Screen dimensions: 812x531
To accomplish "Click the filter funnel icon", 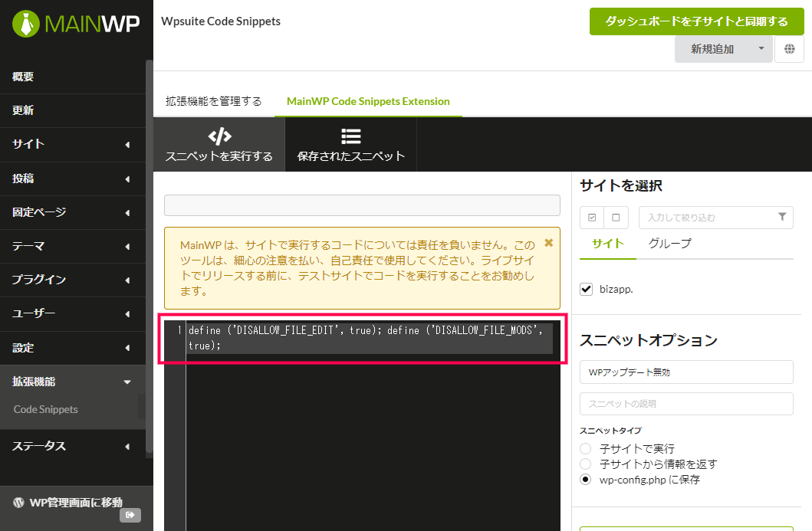I will click(782, 217).
